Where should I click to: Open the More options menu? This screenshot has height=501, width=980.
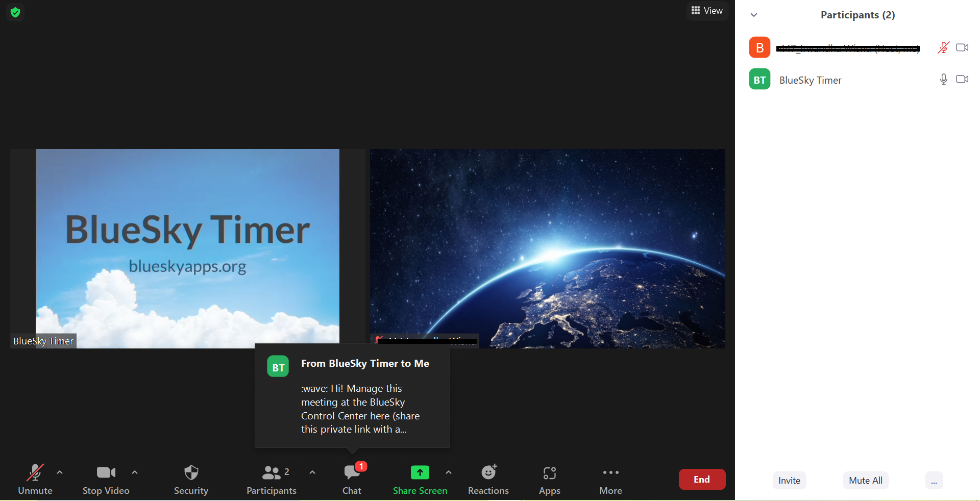[610, 480]
